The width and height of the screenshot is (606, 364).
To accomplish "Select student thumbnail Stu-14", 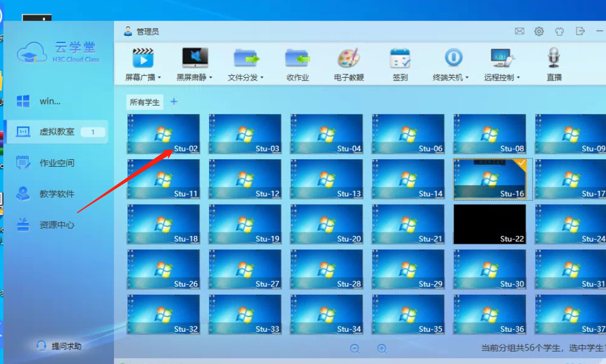I will point(408,179).
